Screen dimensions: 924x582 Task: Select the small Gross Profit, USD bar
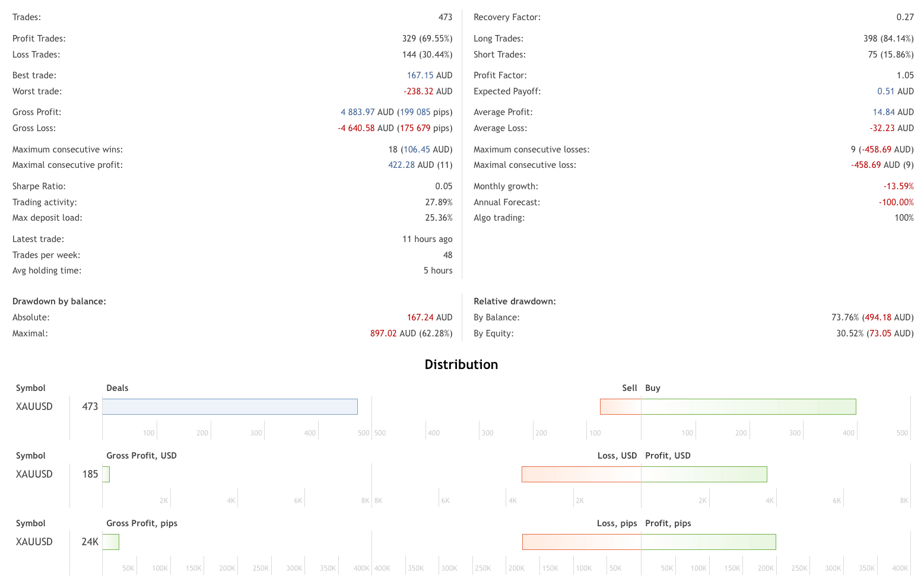[x=106, y=474]
